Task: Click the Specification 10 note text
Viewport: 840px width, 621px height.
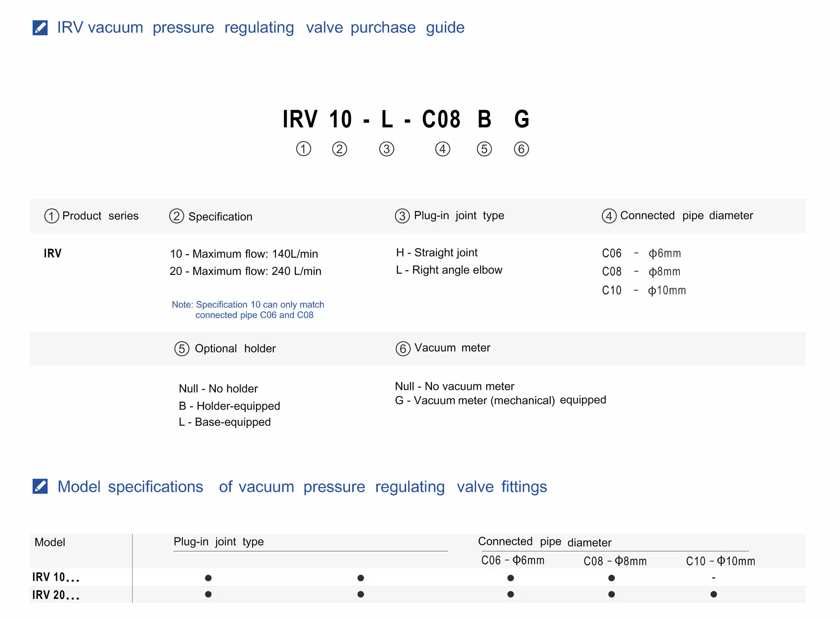Action: pyautogui.click(x=248, y=310)
